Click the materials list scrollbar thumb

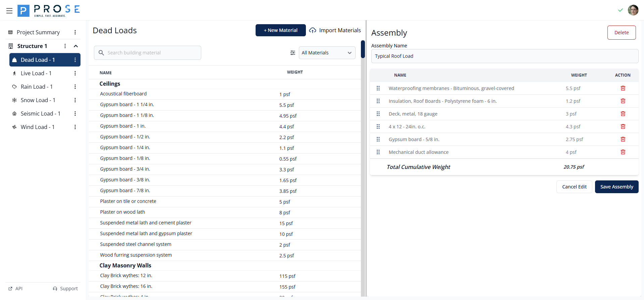[x=363, y=49]
